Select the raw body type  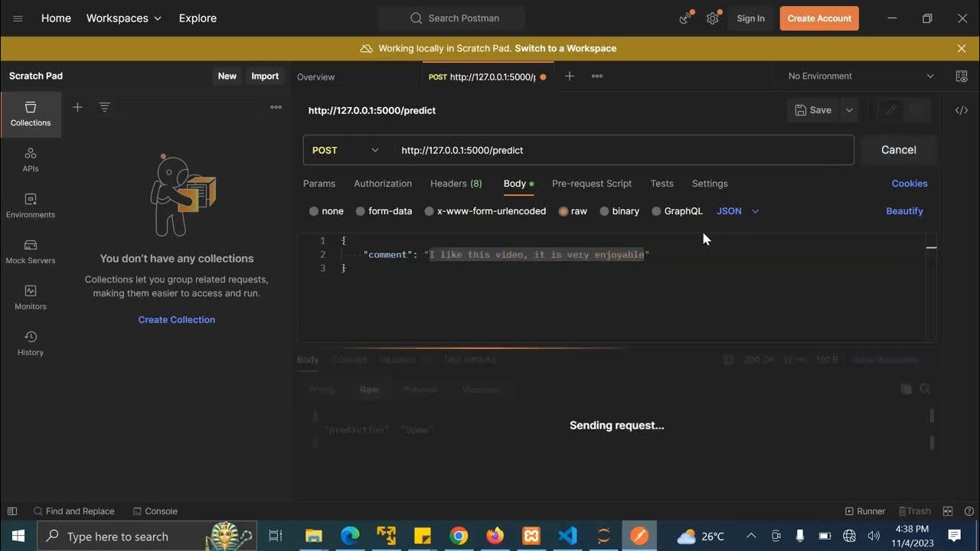tap(573, 211)
